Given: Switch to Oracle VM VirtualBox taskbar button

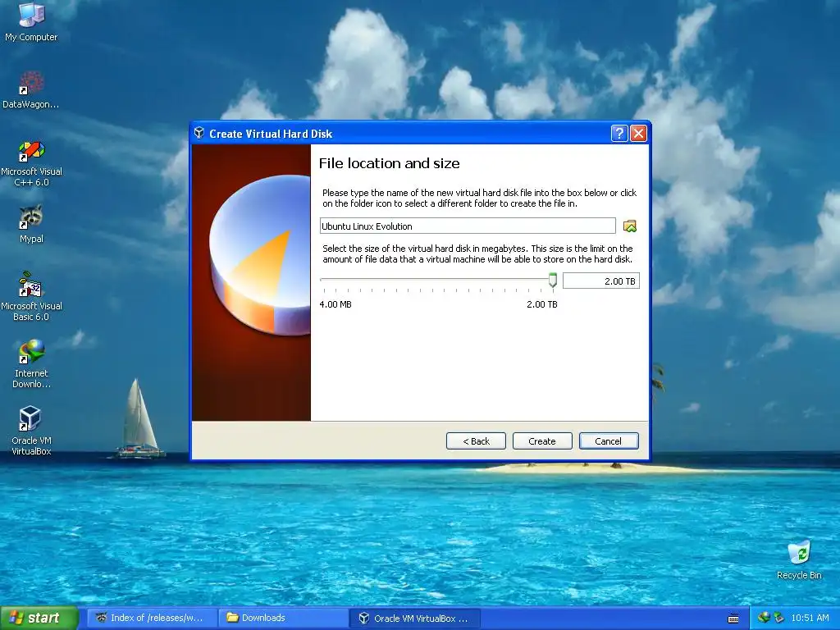Looking at the screenshot, I should 414,618.
